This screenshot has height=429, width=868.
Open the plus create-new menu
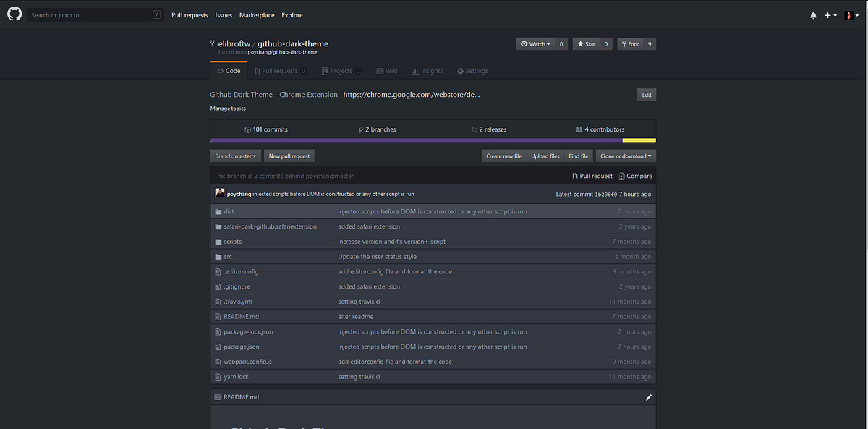(x=830, y=15)
